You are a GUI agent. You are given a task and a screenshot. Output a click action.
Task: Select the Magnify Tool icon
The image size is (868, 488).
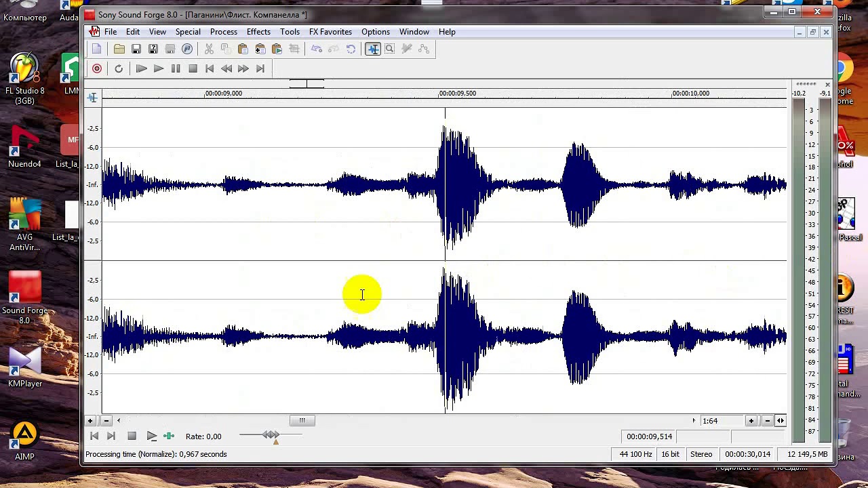pyautogui.click(x=390, y=49)
